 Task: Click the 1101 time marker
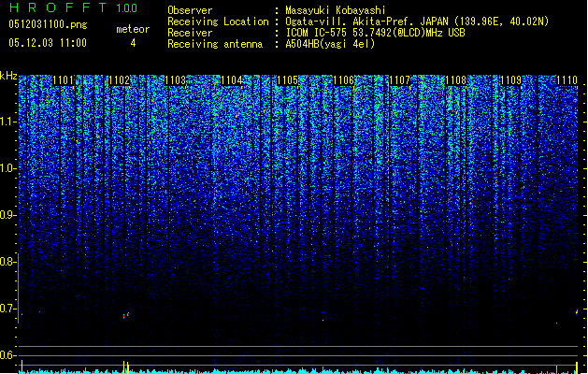[63, 80]
